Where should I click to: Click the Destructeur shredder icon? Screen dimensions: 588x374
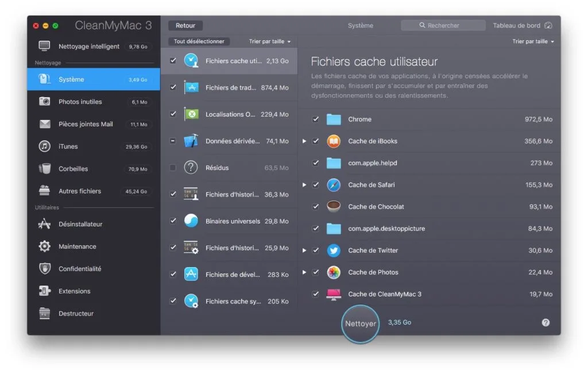point(45,313)
